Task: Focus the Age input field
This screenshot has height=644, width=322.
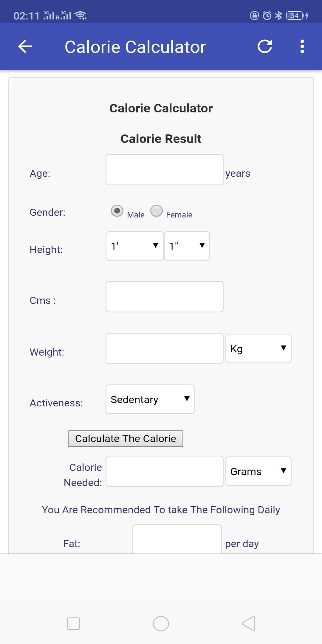Action: pos(165,170)
